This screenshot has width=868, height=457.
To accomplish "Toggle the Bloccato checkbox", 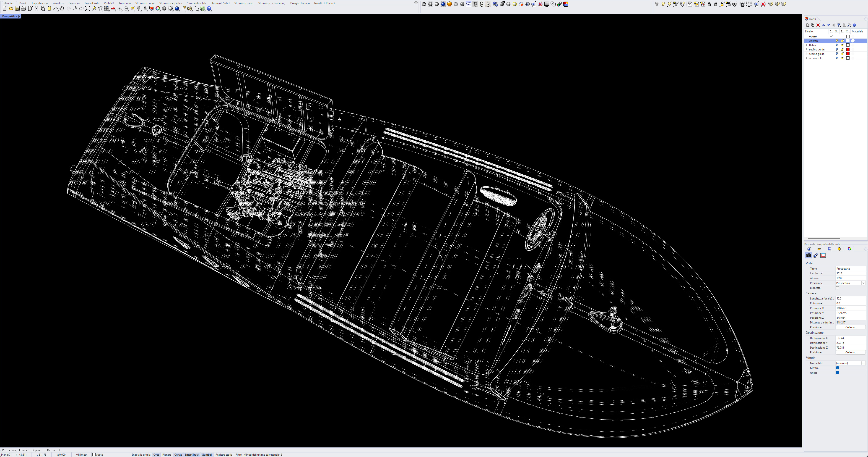I will [837, 288].
